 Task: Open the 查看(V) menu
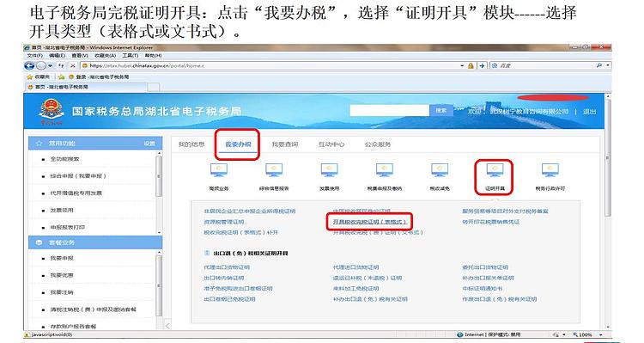(x=80, y=56)
